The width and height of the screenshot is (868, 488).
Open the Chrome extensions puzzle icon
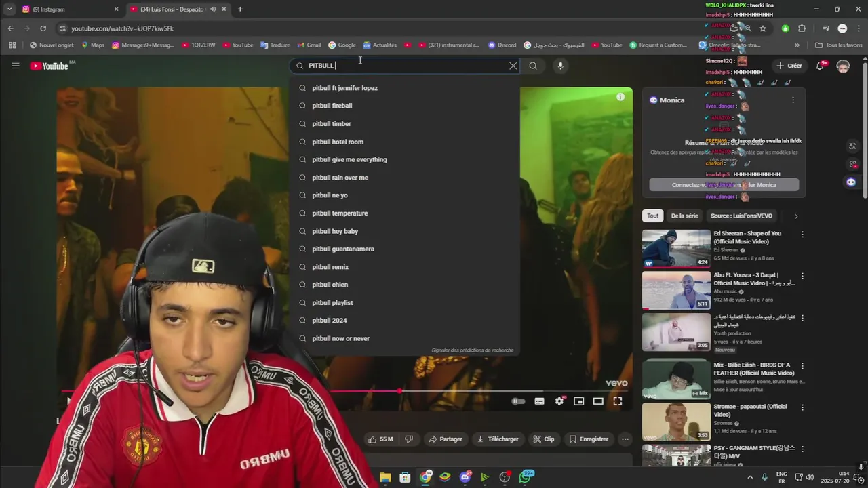pos(802,28)
